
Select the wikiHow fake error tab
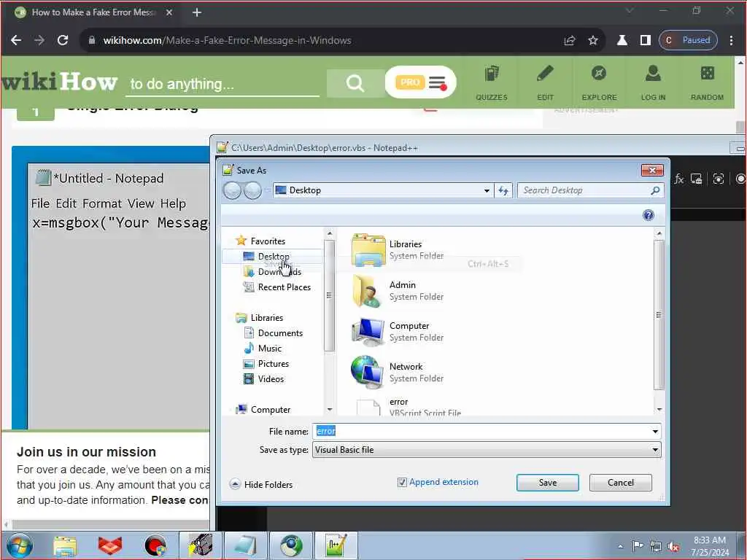[93, 12]
